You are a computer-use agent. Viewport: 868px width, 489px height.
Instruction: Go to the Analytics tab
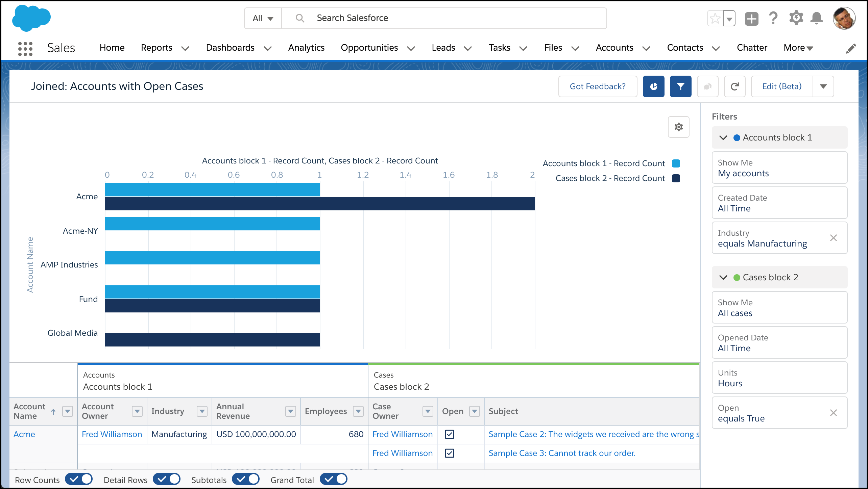(x=306, y=48)
